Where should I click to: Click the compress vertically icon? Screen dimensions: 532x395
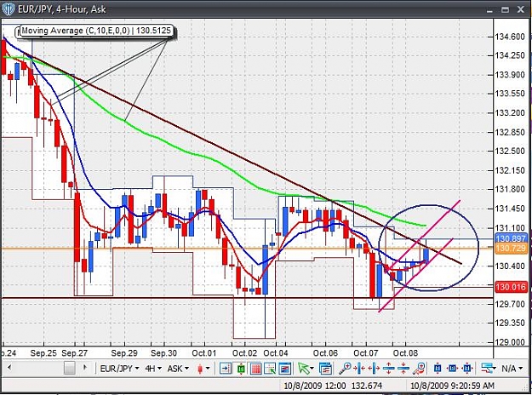(x=403, y=369)
